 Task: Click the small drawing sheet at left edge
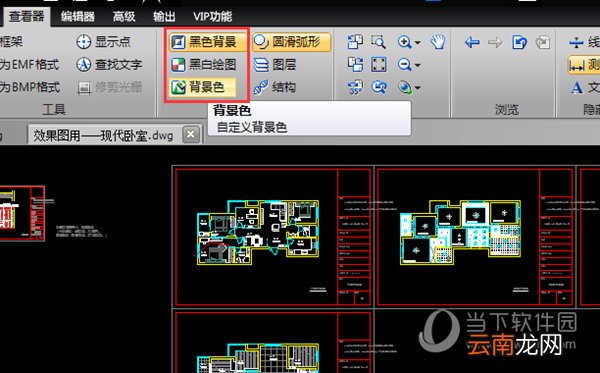pos(22,213)
